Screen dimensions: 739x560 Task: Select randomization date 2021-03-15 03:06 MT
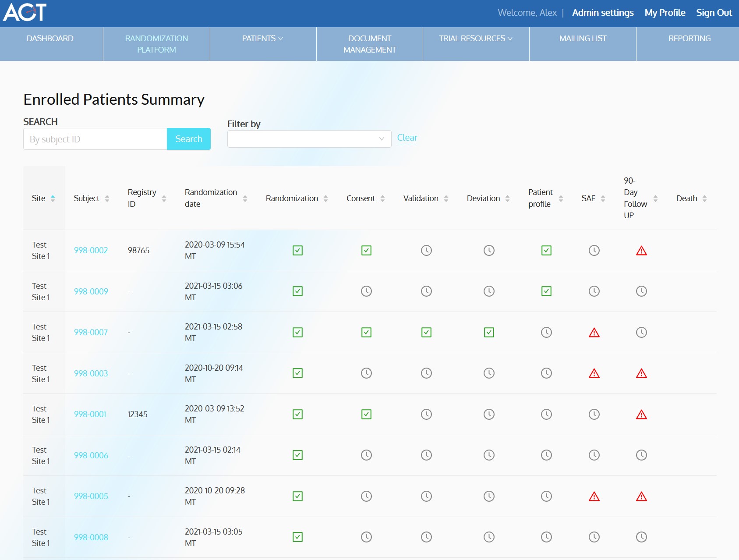(x=213, y=291)
